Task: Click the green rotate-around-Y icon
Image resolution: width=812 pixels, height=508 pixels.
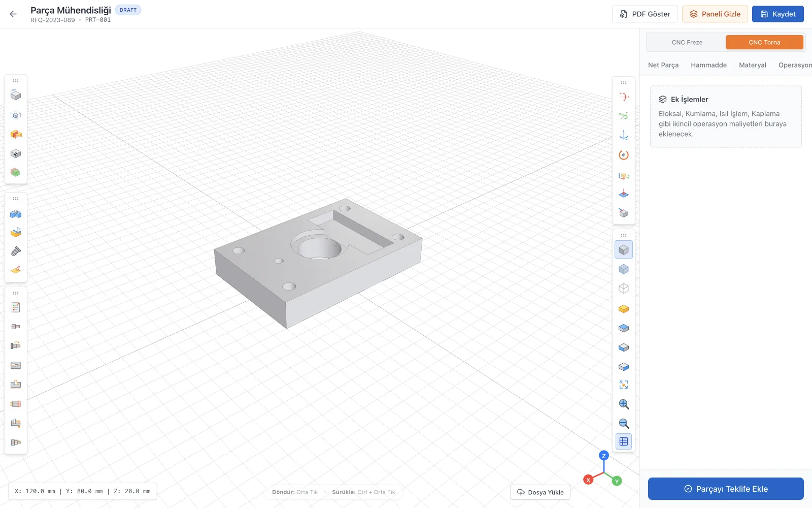Action: 624,116
